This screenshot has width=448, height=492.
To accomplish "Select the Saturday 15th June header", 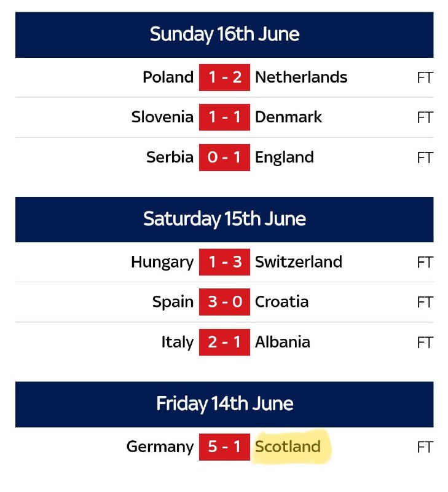I will [x=224, y=220].
